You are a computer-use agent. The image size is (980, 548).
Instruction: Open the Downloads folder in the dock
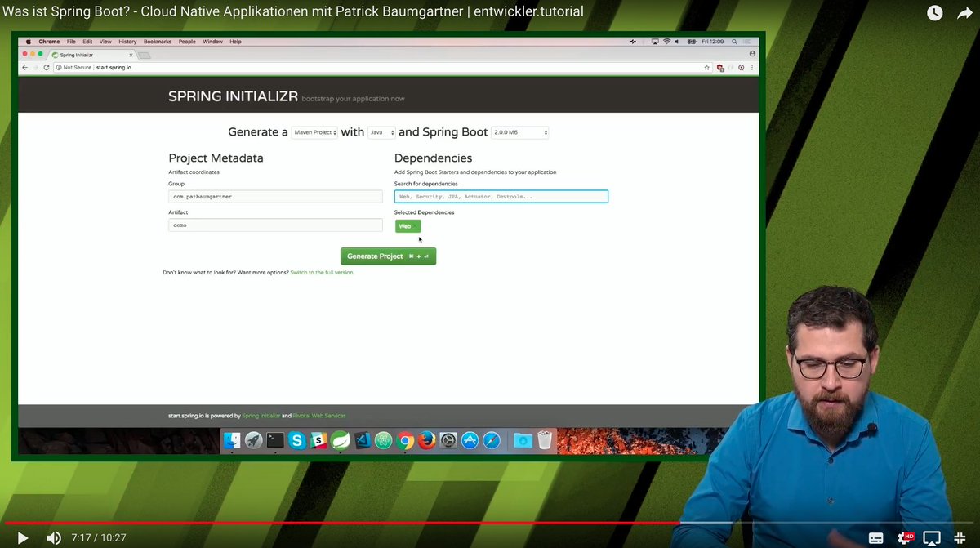523,441
